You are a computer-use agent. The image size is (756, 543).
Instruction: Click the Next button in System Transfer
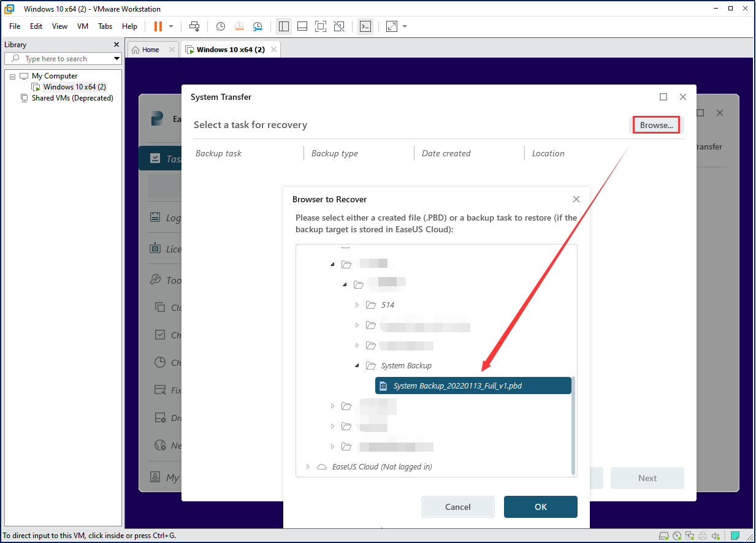coord(647,478)
